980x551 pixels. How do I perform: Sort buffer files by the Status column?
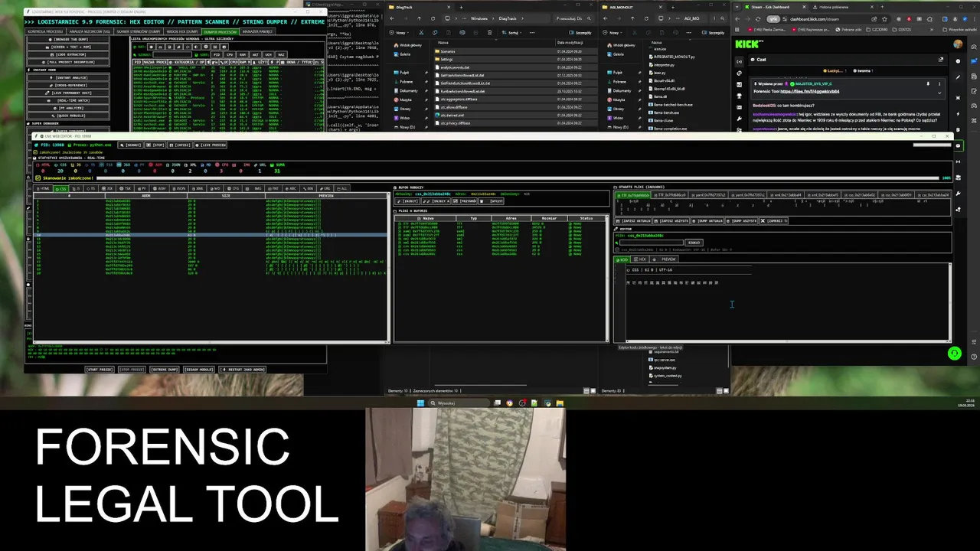click(586, 218)
